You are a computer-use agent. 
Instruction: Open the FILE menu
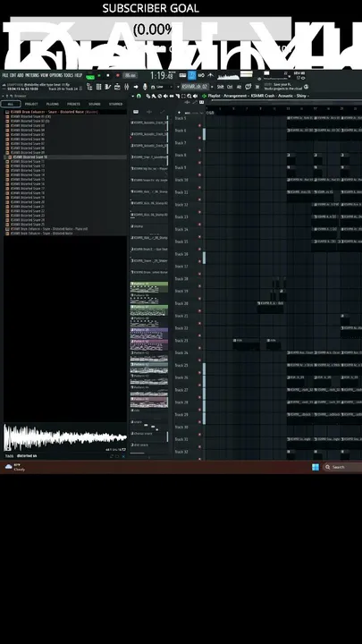coord(5,75)
